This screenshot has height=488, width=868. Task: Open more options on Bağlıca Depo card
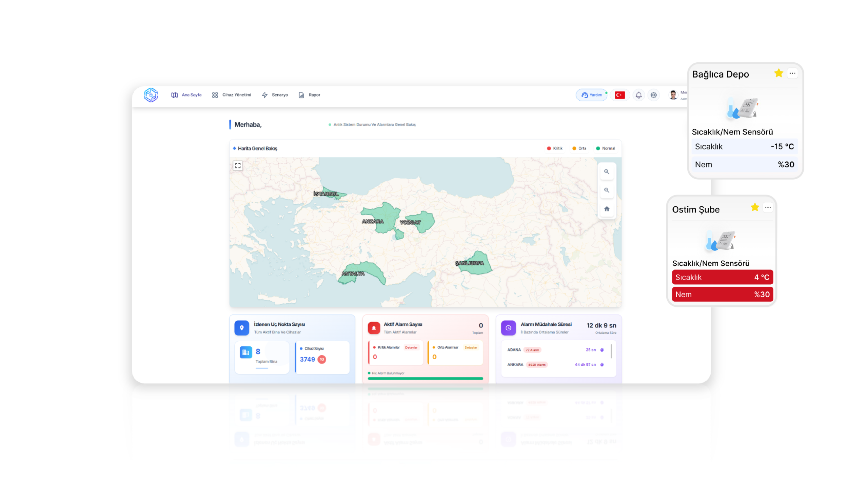pyautogui.click(x=792, y=73)
